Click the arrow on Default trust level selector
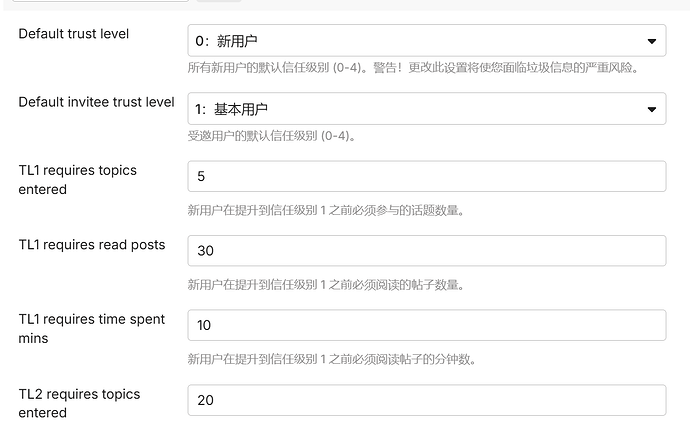Image resolution: width=690 pixels, height=422 pixels. (652, 41)
